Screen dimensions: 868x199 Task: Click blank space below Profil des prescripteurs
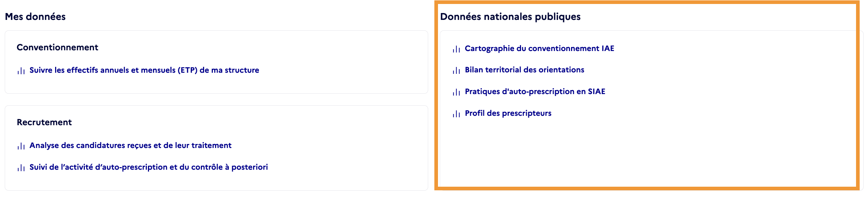647,152
